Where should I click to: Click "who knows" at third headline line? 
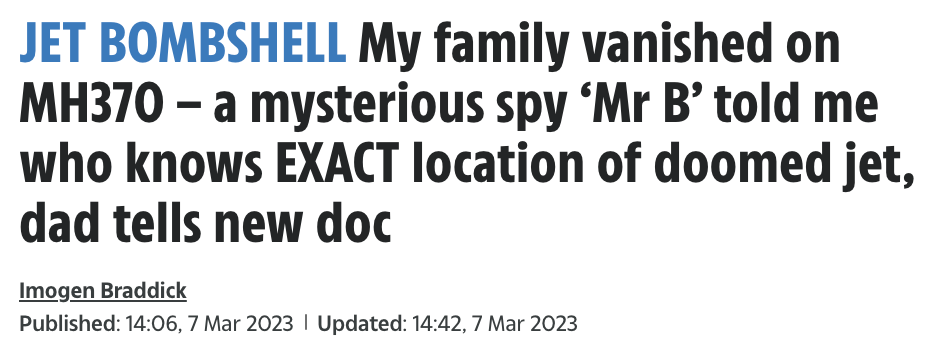pyautogui.click(x=141, y=163)
